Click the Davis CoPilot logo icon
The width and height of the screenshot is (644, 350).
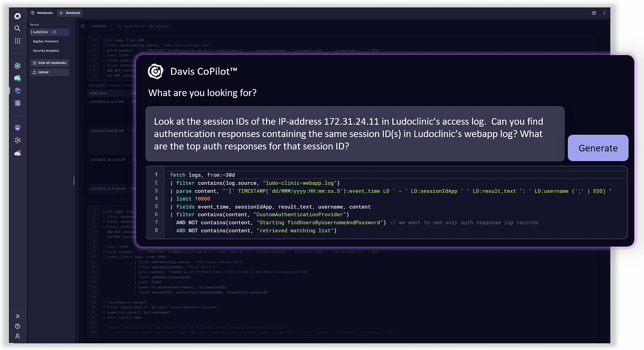pyautogui.click(x=155, y=71)
